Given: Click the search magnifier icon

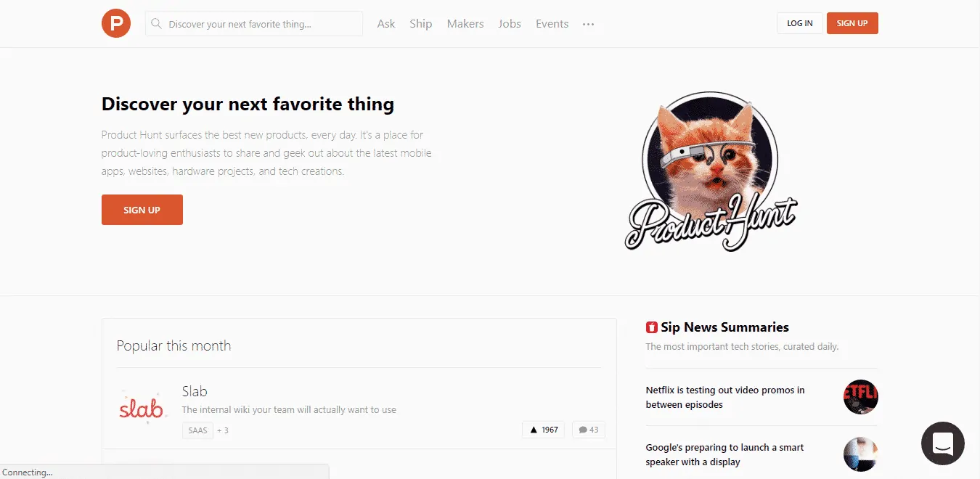Looking at the screenshot, I should [x=155, y=24].
